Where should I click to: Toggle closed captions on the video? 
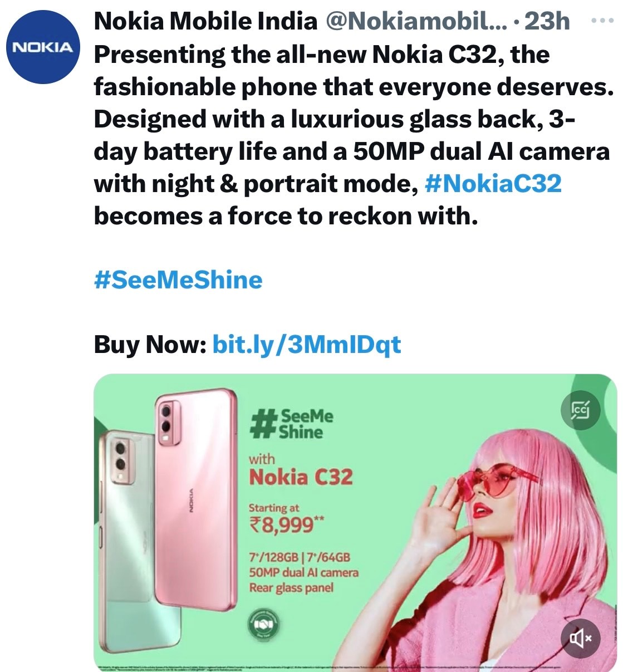(580, 411)
